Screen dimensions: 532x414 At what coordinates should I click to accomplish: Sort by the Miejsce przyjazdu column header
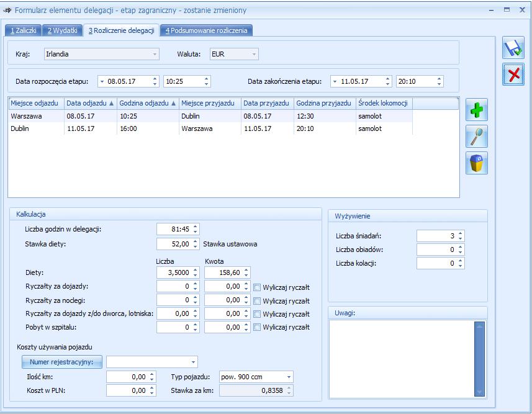pyautogui.click(x=210, y=103)
